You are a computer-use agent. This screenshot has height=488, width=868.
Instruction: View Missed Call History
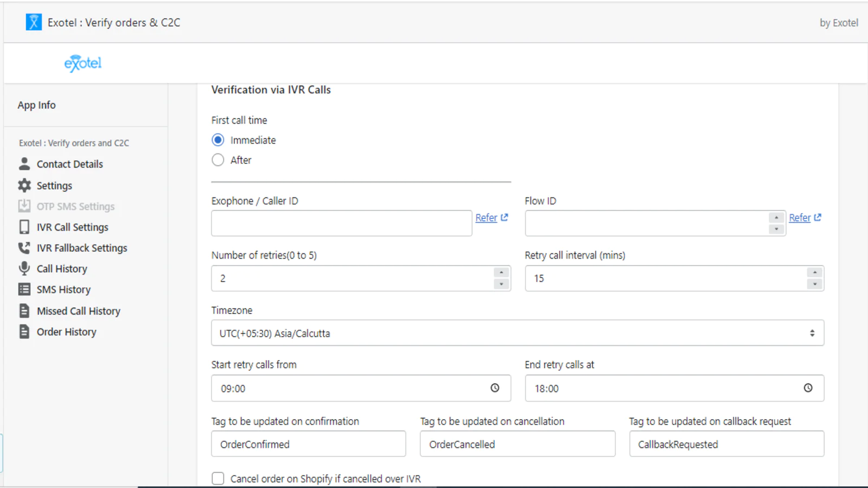pos(79,311)
